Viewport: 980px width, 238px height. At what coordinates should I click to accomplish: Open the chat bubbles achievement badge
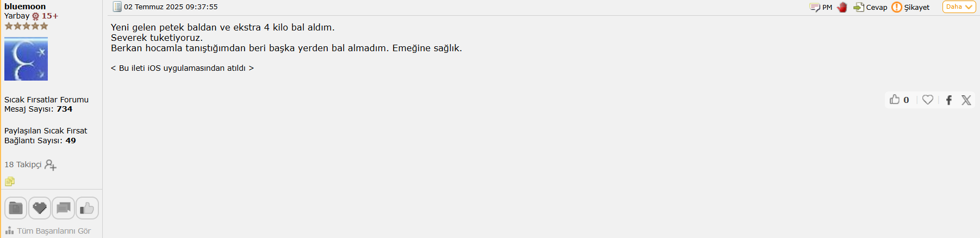click(x=64, y=208)
